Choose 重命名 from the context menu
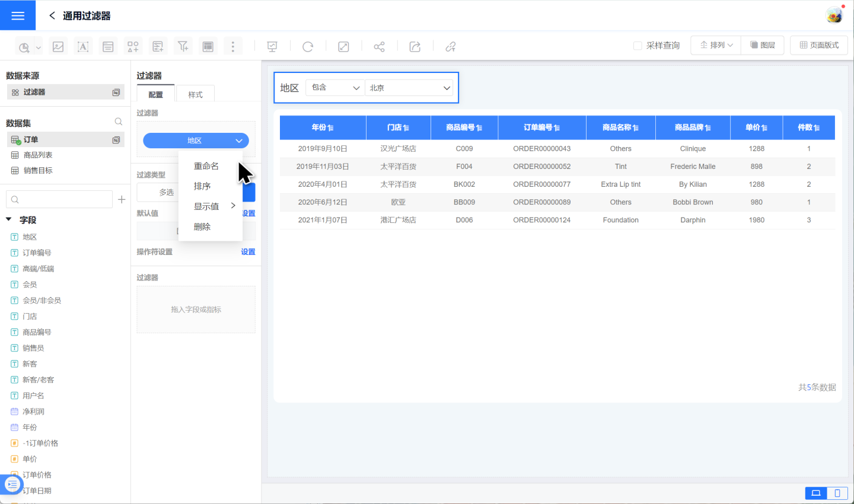This screenshot has width=854, height=504. [206, 166]
